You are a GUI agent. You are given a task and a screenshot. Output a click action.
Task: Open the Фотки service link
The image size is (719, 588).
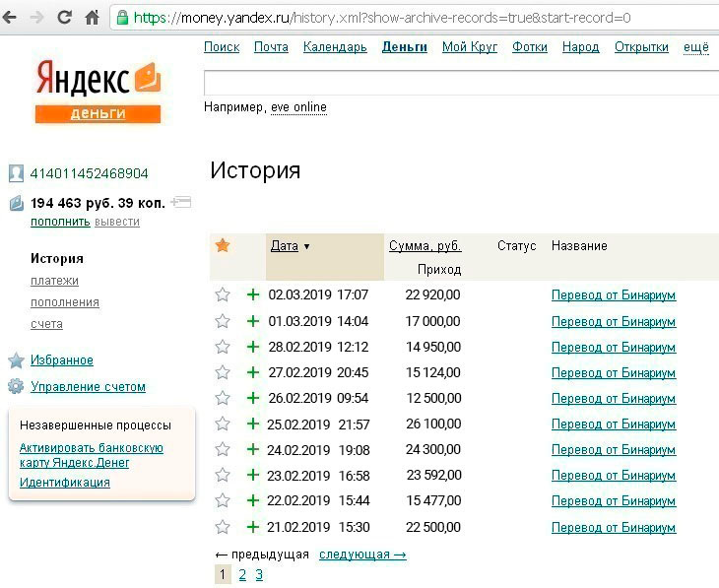coord(530,47)
